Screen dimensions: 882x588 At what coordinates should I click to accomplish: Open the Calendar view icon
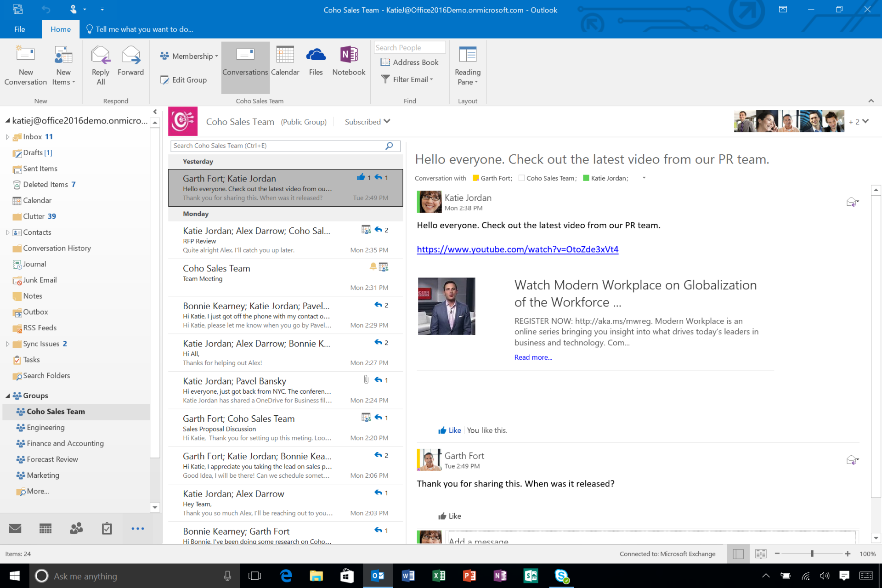coord(45,528)
